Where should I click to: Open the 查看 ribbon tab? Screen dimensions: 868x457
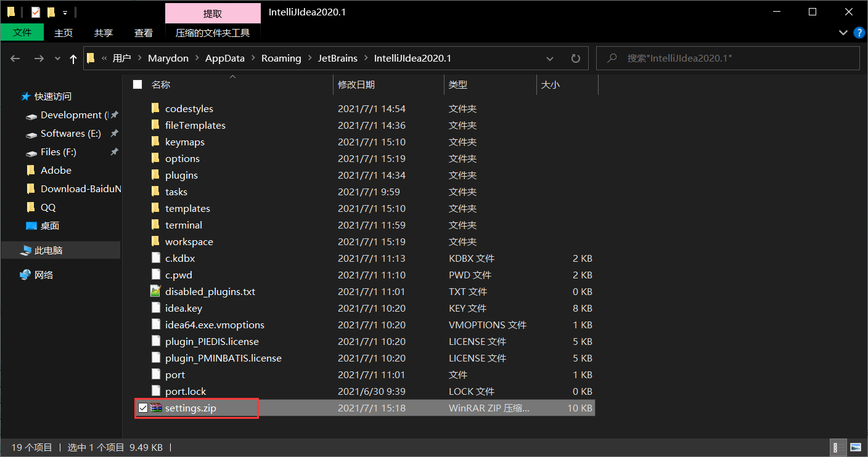pos(144,33)
